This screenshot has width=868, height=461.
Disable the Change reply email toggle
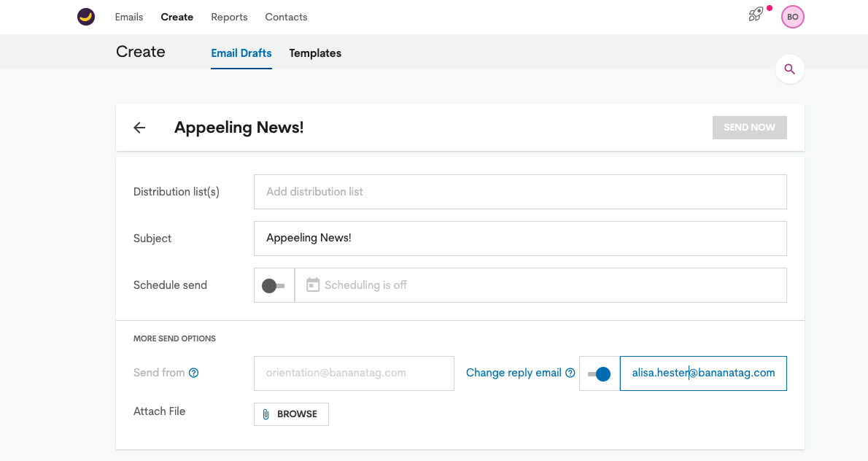click(599, 374)
